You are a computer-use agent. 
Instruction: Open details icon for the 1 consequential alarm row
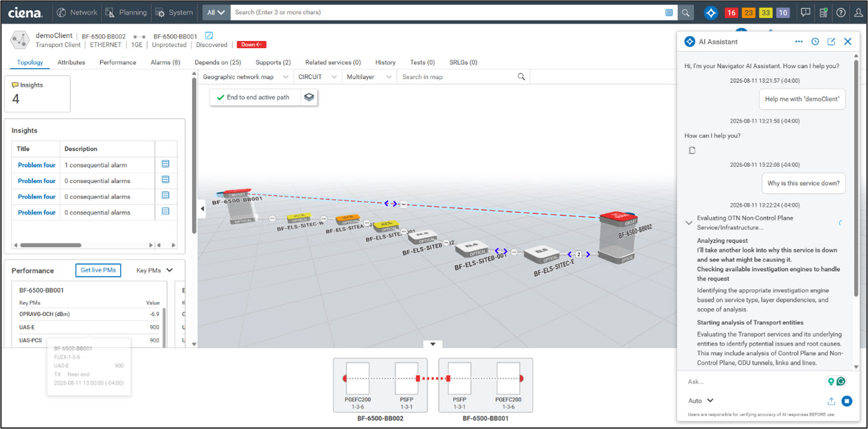tap(165, 164)
